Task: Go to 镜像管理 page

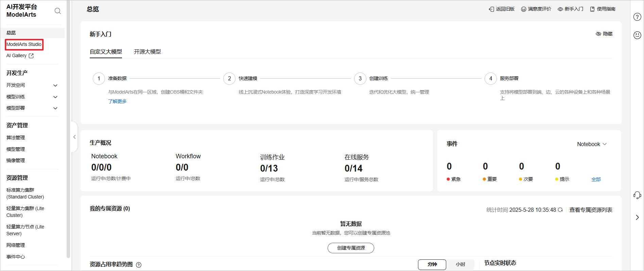Action: (x=16, y=160)
